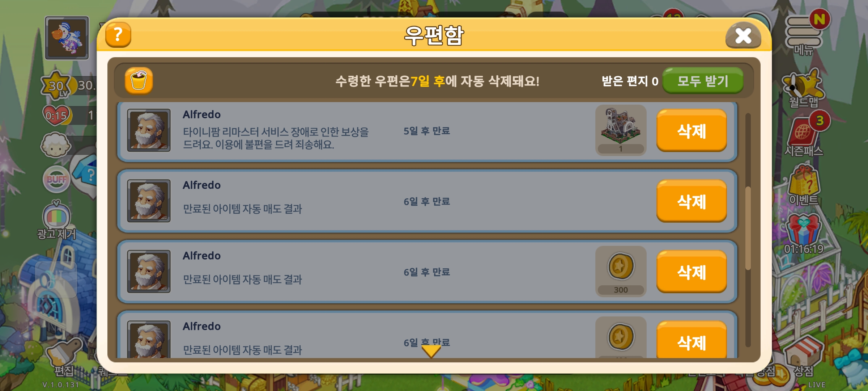Close the mailbox (우편함) window
The width and height of the screenshot is (868, 391).
coord(743,35)
